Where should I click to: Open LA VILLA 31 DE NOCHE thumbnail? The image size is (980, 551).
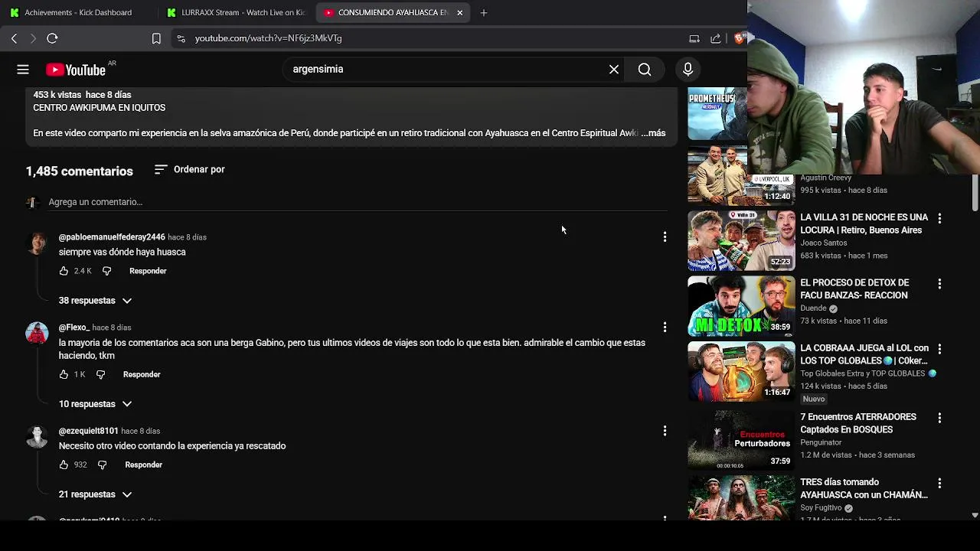(x=741, y=241)
